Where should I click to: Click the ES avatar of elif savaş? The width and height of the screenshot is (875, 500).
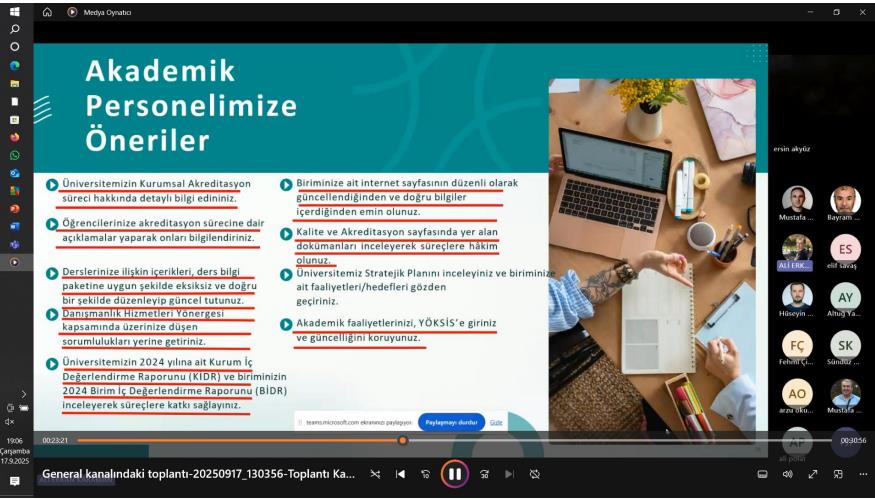845,249
